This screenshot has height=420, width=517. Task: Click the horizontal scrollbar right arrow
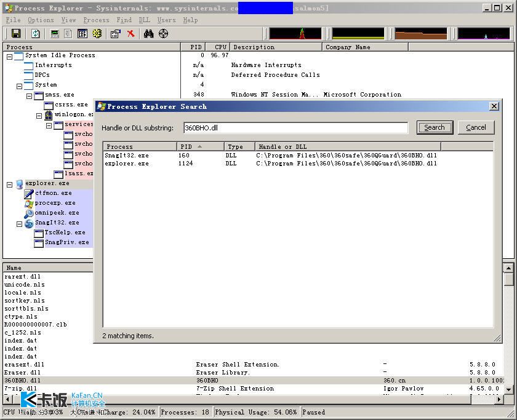tap(499, 399)
